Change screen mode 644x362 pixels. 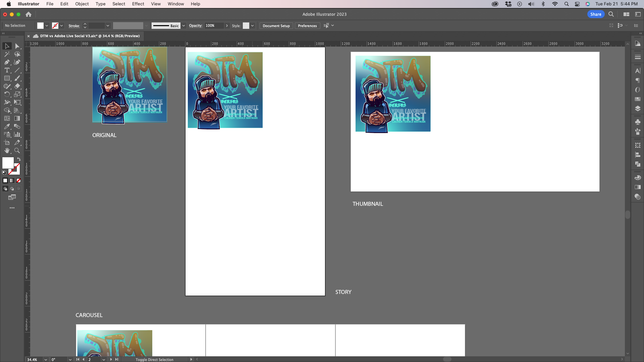pyautogui.click(x=12, y=197)
